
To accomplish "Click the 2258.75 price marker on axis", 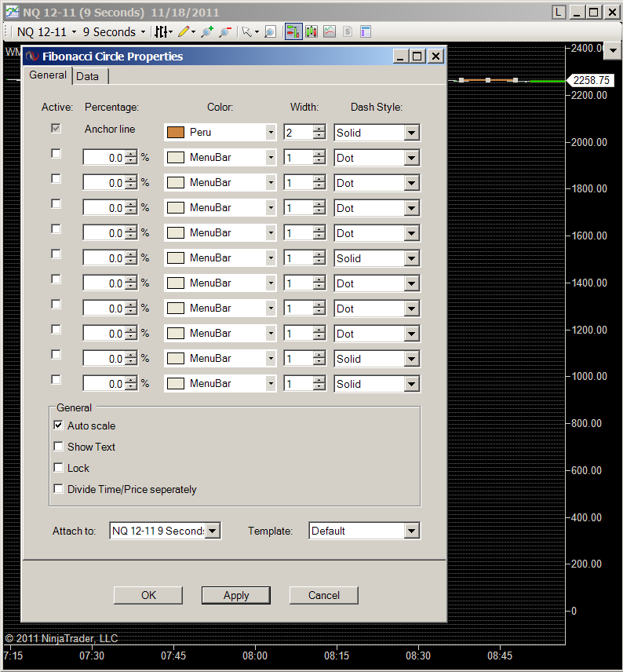I will coord(591,80).
